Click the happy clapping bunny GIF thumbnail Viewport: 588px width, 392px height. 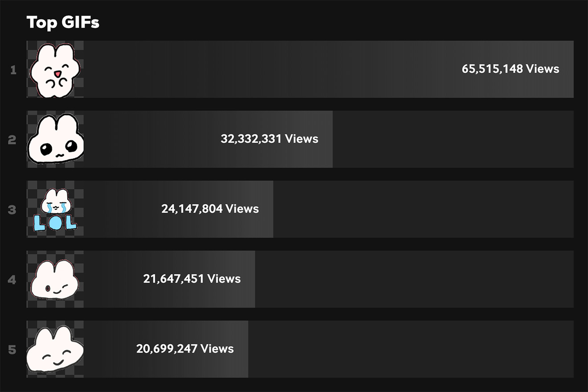coord(55,69)
